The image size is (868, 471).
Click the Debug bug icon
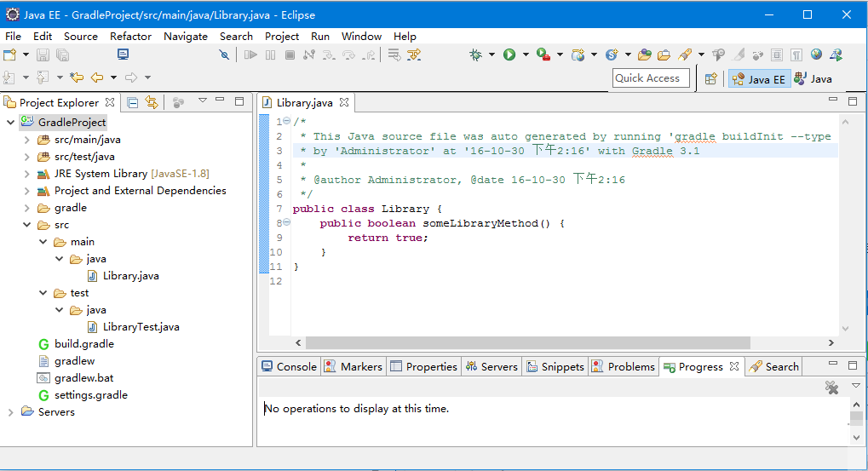coord(475,55)
